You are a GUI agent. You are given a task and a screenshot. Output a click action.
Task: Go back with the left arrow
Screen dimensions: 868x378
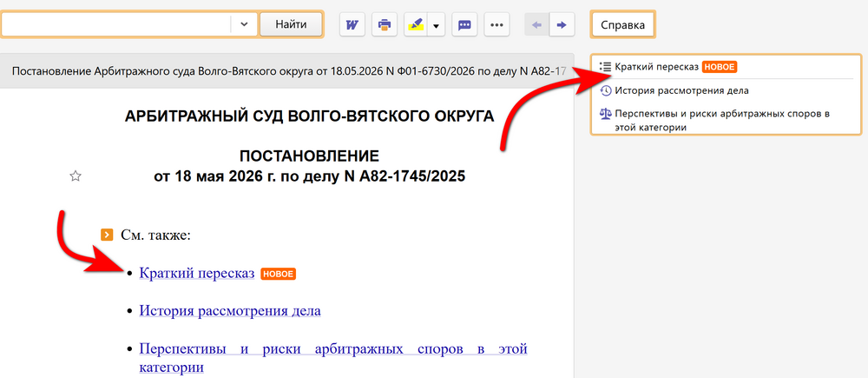pos(536,24)
